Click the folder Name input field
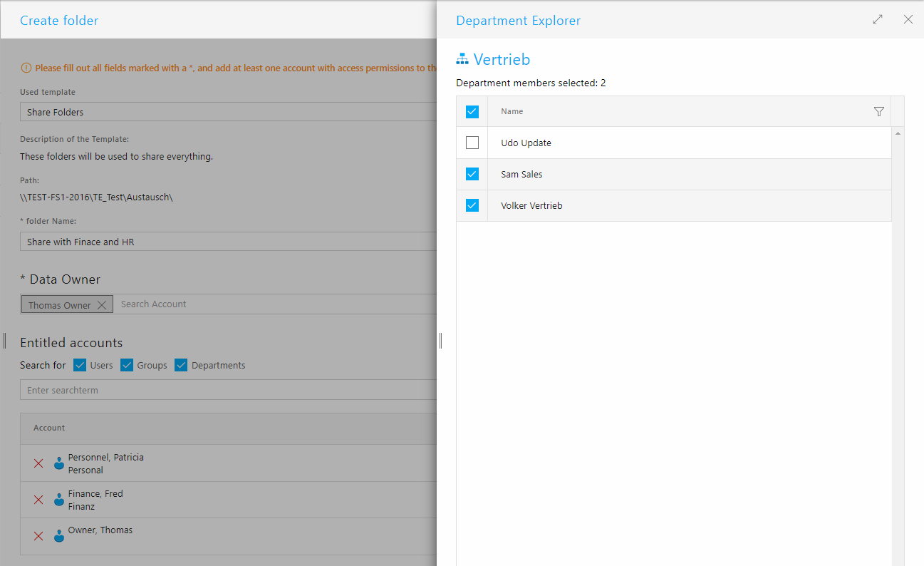 tap(228, 242)
